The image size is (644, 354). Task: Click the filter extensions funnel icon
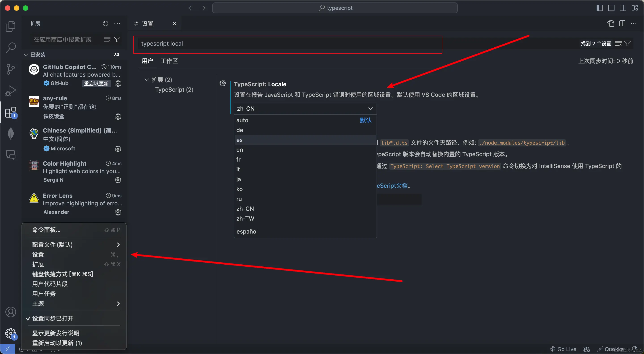click(x=117, y=40)
